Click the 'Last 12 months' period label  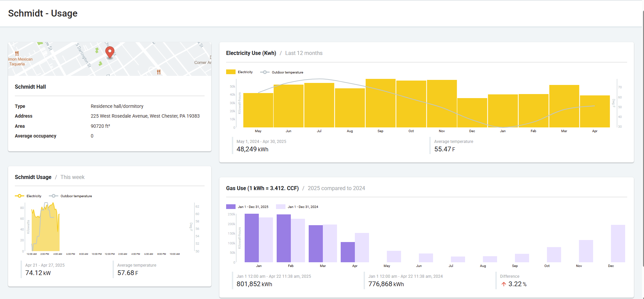coord(304,53)
